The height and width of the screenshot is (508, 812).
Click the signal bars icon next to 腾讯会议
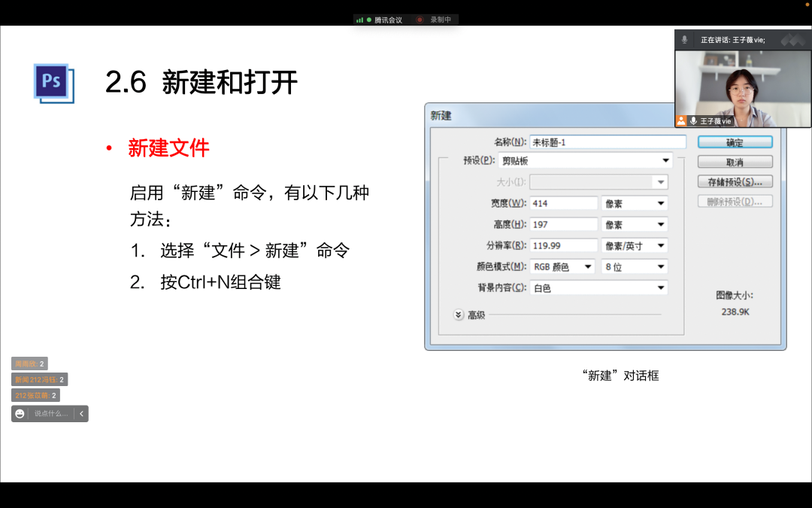pyautogui.click(x=360, y=20)
